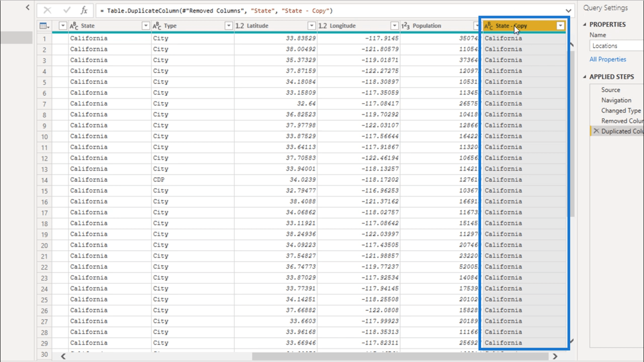Screen dimensions: 644x362
Task: Click the query Name field containing Locations
Action: point(617,46)
